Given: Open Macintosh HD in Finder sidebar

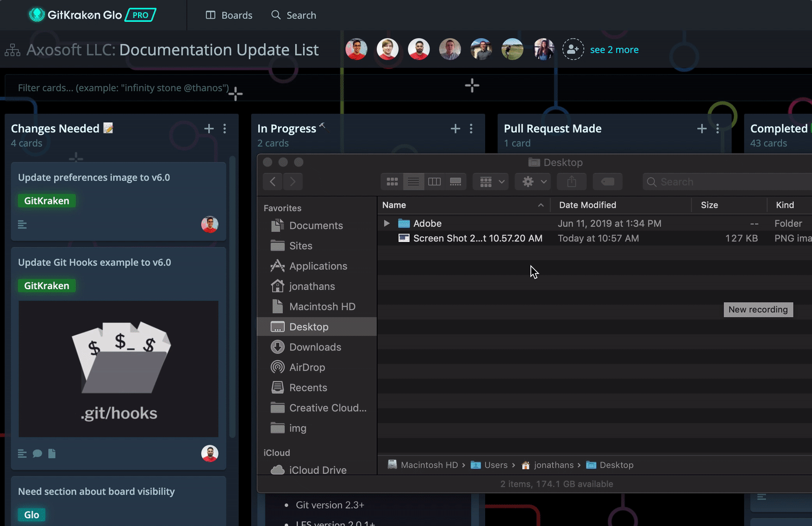Looking at the screenshot, I should 317,306.
